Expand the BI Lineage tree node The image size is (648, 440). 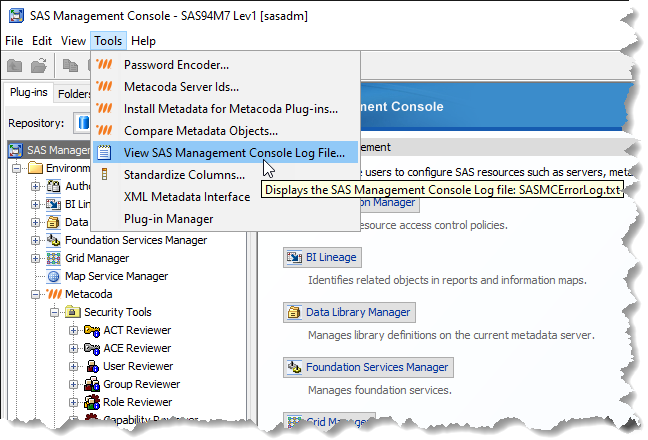pos(36,204)
